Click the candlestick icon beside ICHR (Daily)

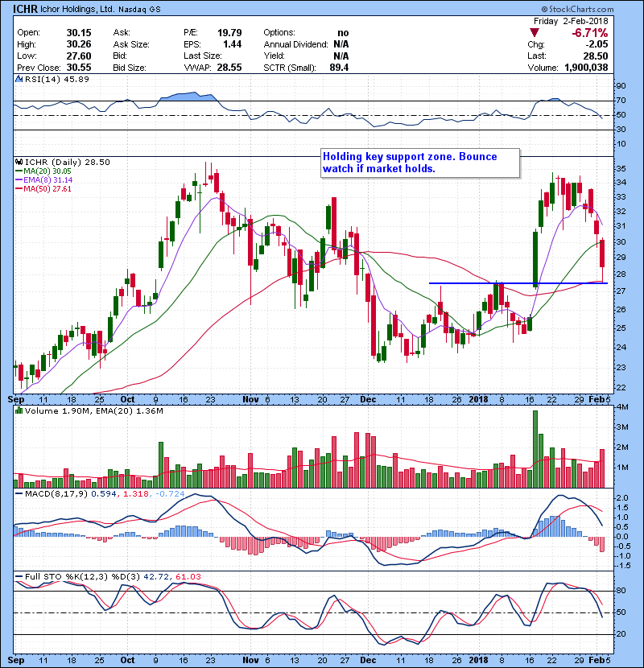pyautogui.click(x=19, y=163)
